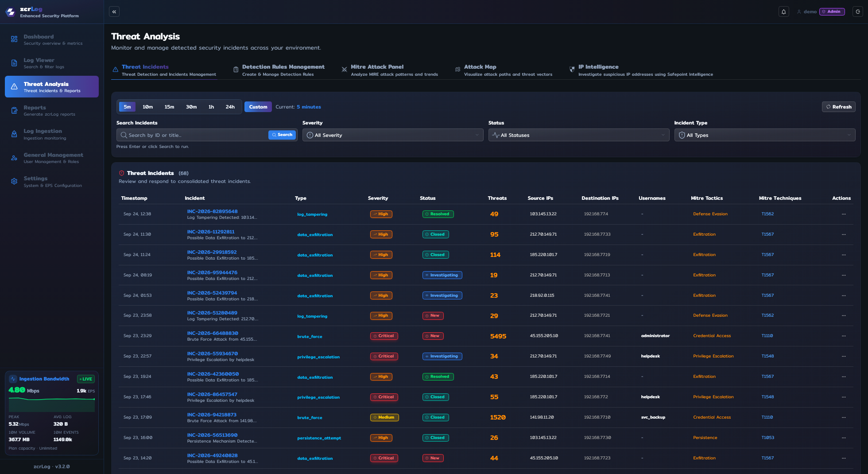
Task: Select the 15m time range
Action: (x=169, y=107)
